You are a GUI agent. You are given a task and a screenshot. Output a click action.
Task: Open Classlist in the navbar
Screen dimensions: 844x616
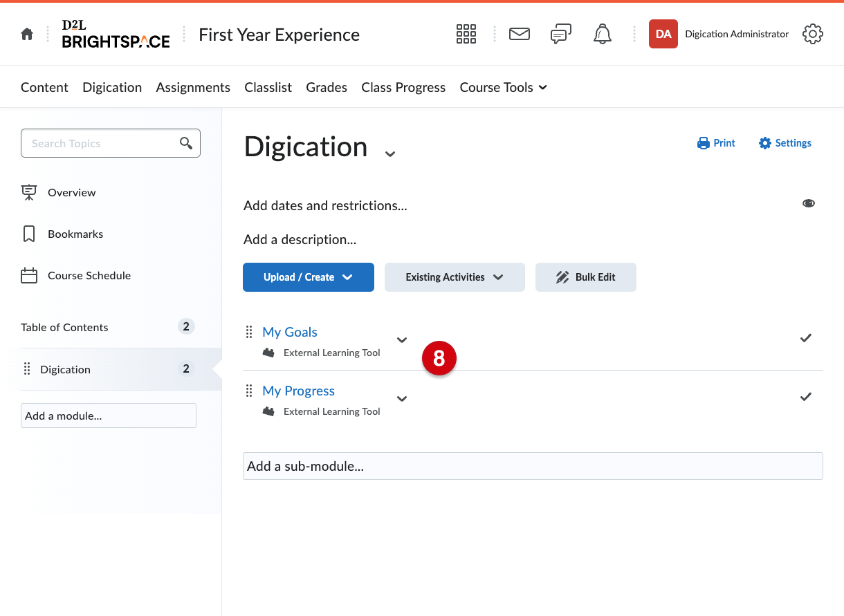[x=268, y=87]
